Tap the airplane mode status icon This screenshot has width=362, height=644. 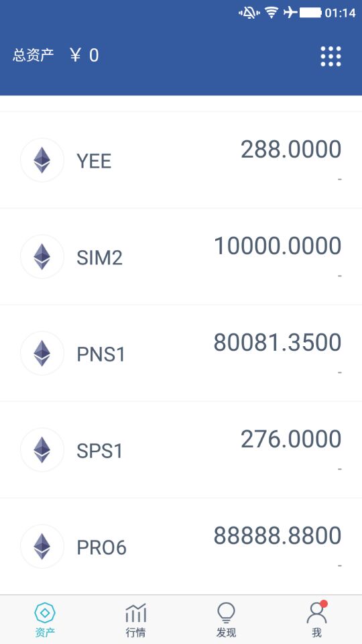coord(290,13)
